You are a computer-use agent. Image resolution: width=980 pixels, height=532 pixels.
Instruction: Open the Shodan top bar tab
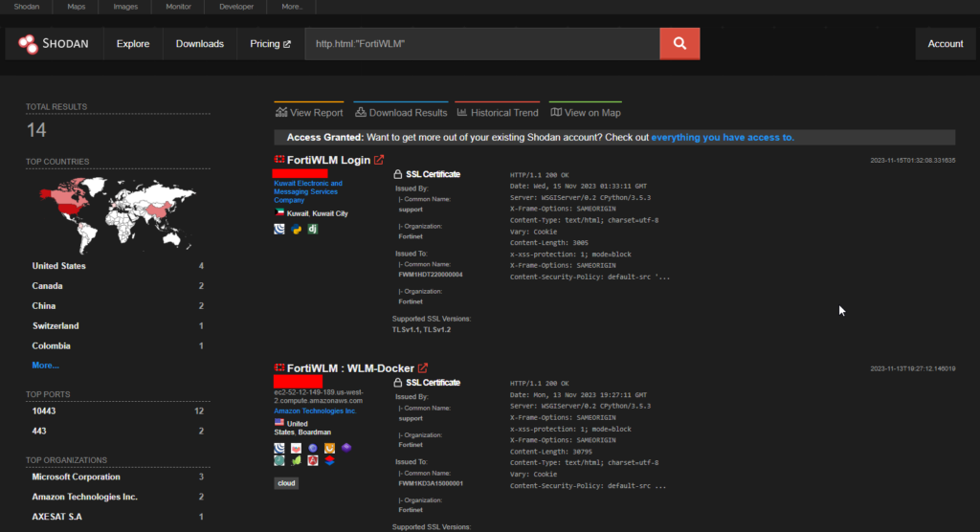(26, 7)
